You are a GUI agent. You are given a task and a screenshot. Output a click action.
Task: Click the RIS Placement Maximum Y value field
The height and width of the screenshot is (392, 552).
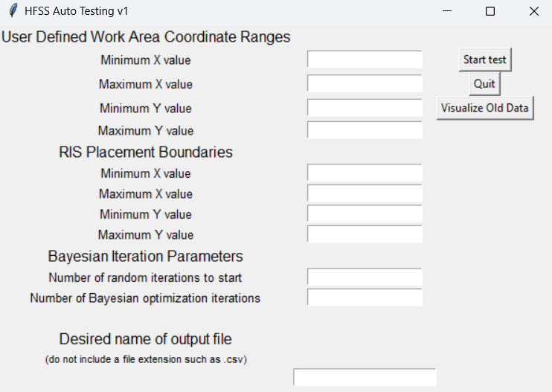tap(365, 234)
